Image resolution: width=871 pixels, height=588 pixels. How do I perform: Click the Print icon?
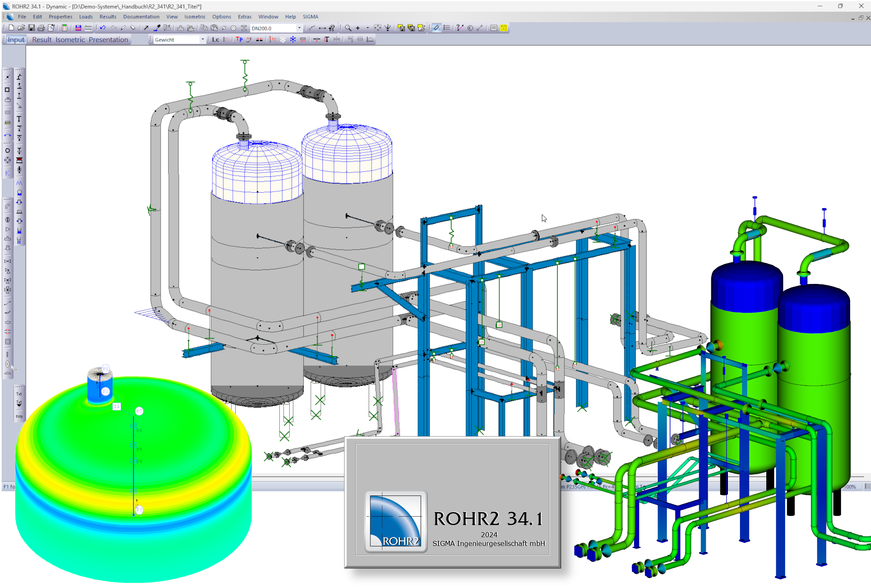click(x=41, y=28)
